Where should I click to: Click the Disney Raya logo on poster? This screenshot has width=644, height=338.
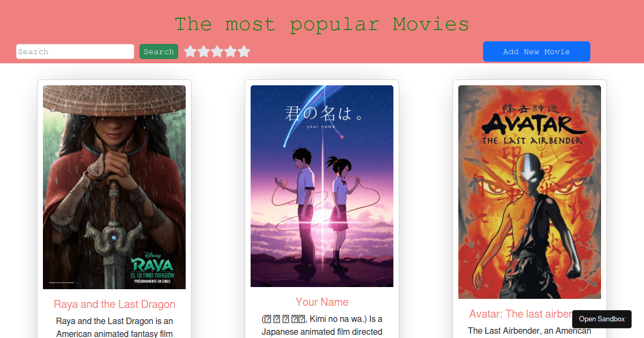point(152,267)
